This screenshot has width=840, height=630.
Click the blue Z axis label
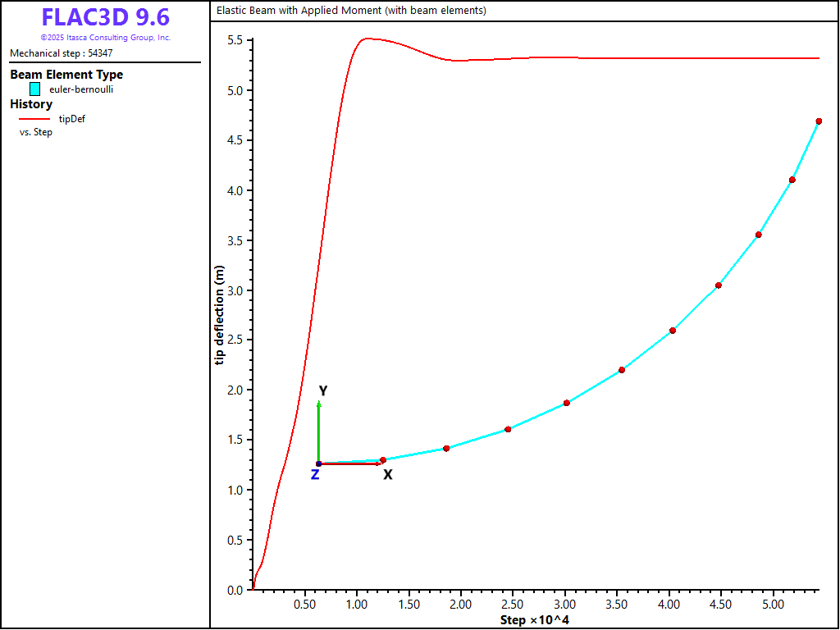[x=315, y=475]
